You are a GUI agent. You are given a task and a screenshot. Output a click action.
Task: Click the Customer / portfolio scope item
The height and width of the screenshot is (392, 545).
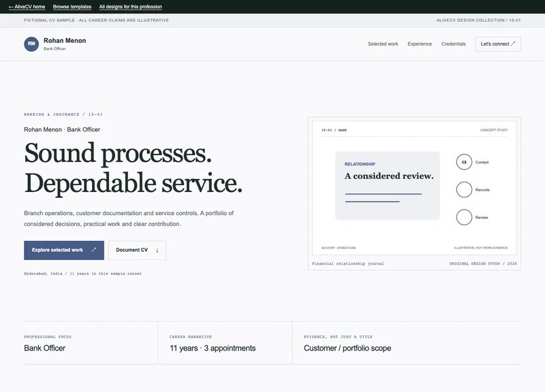[x=347, y=348]
